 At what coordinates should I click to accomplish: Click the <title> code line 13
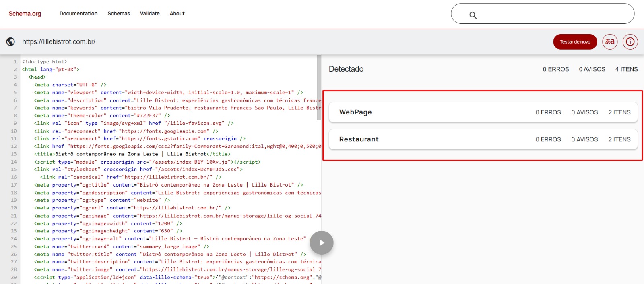[x=132, y=154]
